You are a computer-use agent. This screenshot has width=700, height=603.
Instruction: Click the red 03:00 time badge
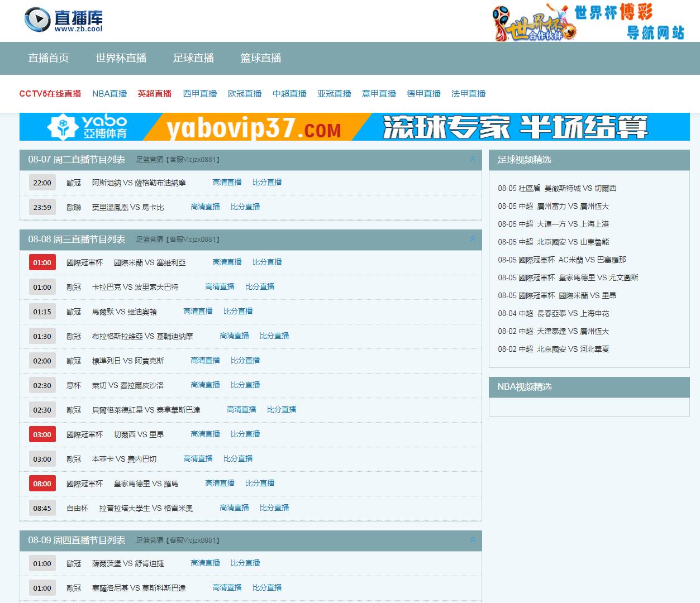point(42,434)
